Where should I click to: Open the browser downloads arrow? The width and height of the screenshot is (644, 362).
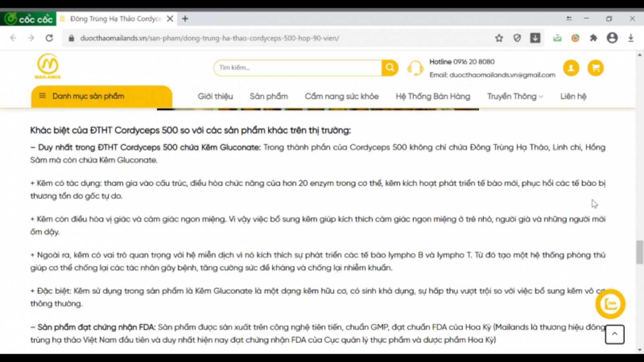coord(631,38)
